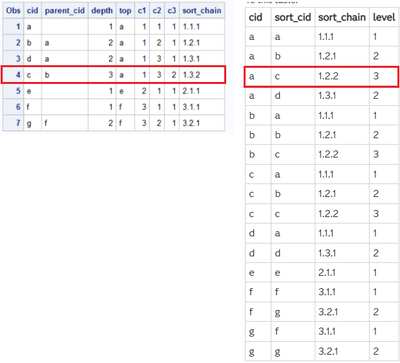
Task: Click the sort_chain header in the level table
Action: tap(342, 17)
